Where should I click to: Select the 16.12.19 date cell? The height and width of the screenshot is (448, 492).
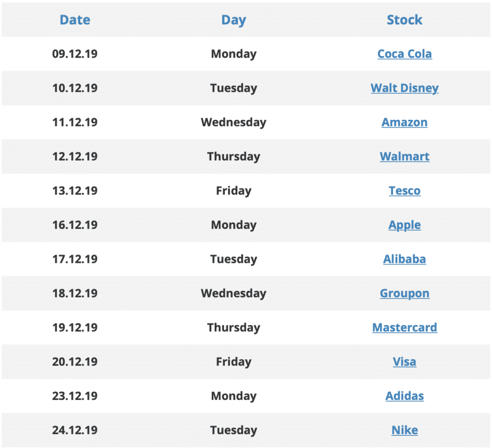click(75, 225)
